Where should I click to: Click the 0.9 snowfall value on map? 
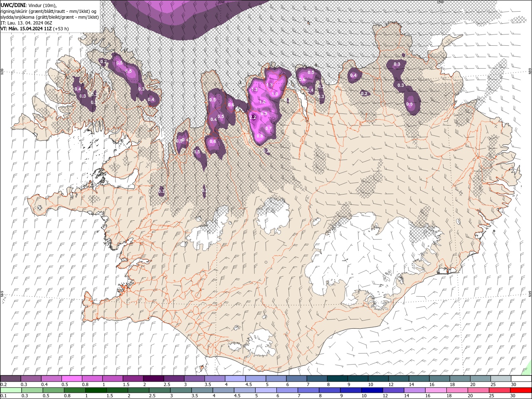[x=264, y=113]
